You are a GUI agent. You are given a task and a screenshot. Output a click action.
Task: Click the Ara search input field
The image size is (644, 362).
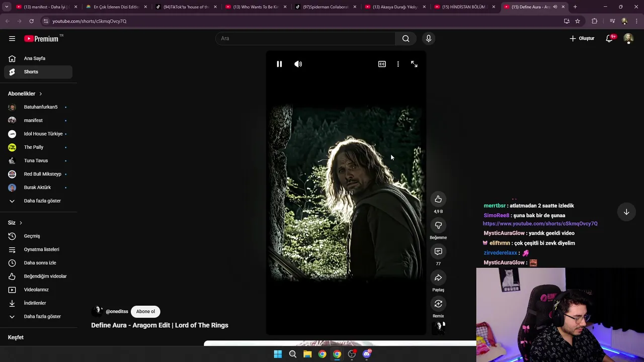305,38
